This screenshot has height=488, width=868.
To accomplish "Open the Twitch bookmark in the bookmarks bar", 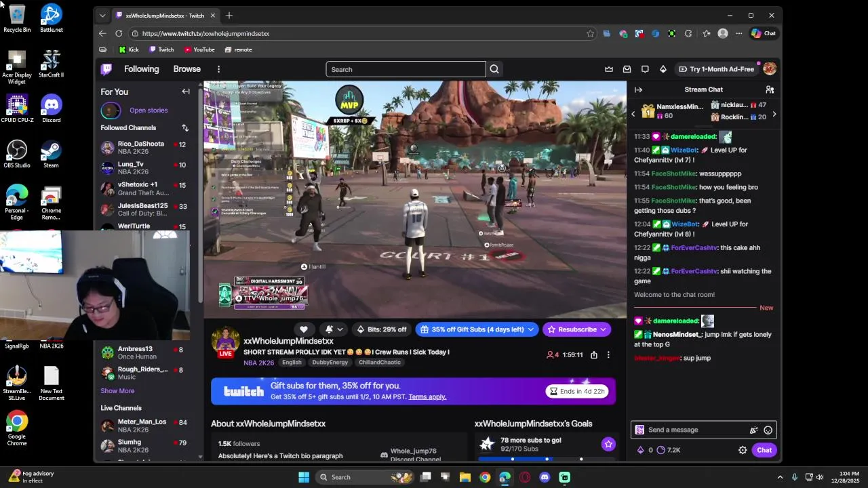I will (x=161, y=49).
